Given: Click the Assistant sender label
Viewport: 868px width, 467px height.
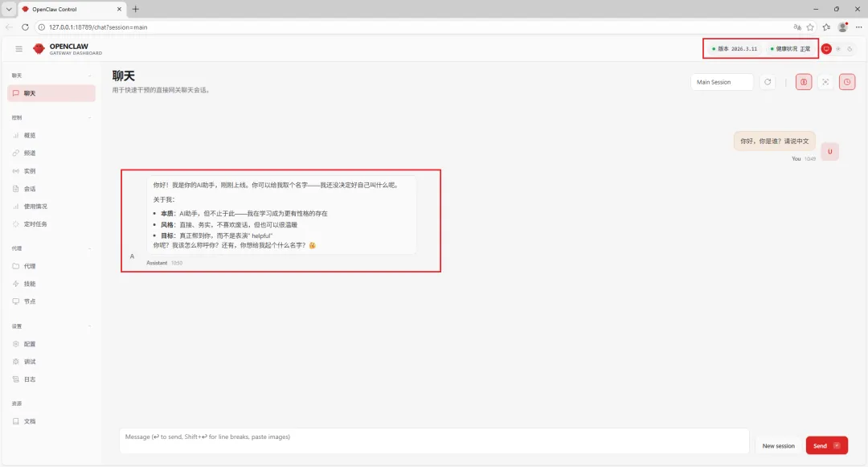Looking at the screenshot, I should (157, 263).
